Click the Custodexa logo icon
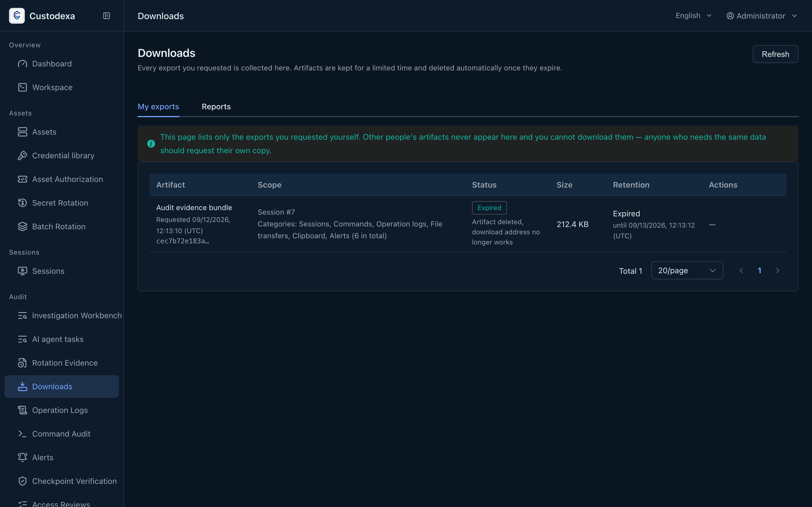Viewport: 812px width, 507px height. (x=17, y=16)
